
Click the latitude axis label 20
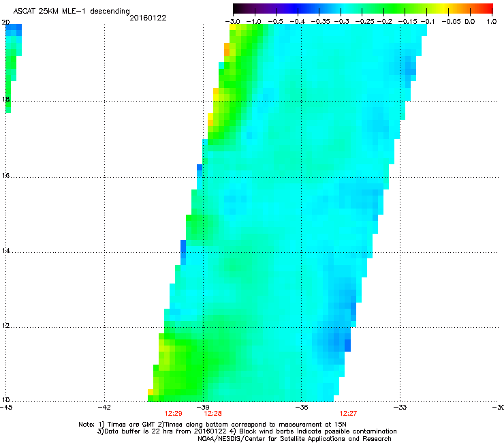tap(5, 22)
